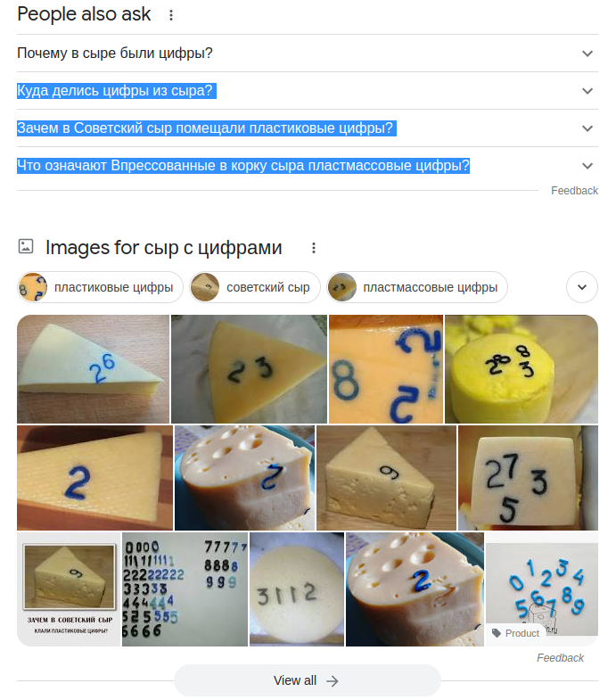Click Feedback link below image results

pos(560,657)
